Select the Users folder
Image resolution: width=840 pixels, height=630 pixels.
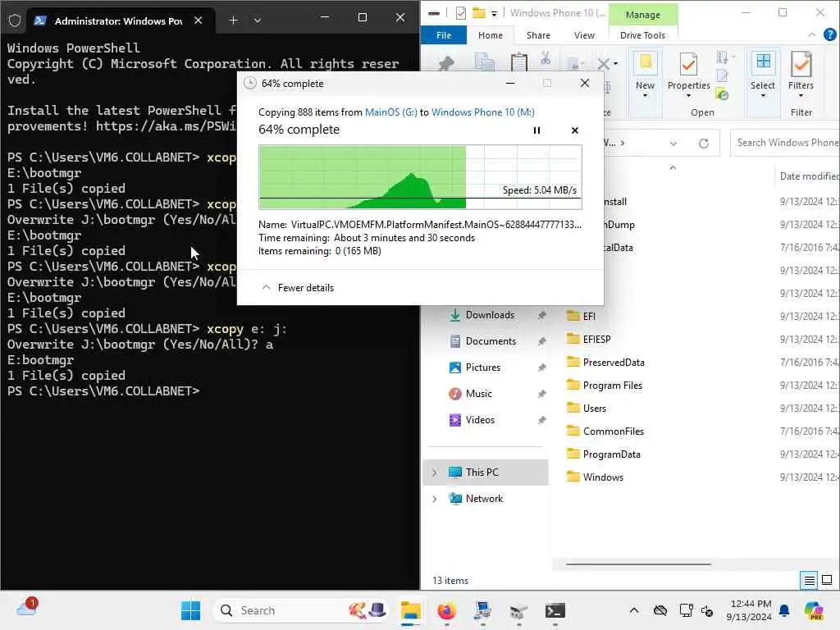587,409
